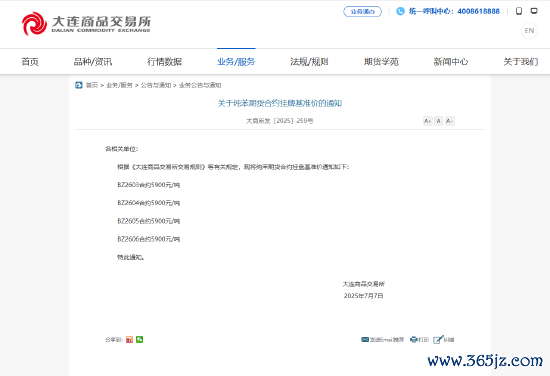This screenshot has height=376, width=550.
Task: Open the 行情数据 navigation menu
Action: [165, 62]
